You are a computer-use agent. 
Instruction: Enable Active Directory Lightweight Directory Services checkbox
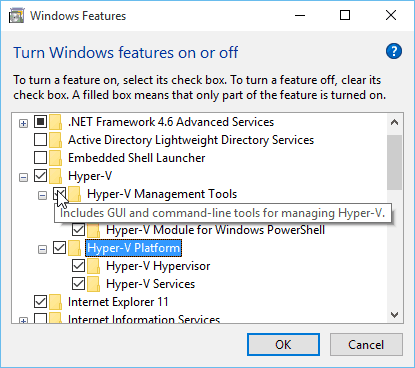pyautogui.click(x=40, y=140)
